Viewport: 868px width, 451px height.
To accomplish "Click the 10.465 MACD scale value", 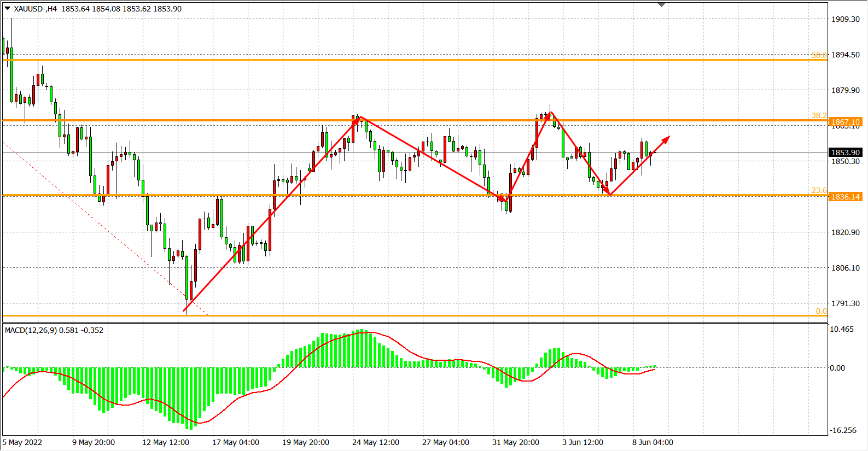I will point(841,329).
